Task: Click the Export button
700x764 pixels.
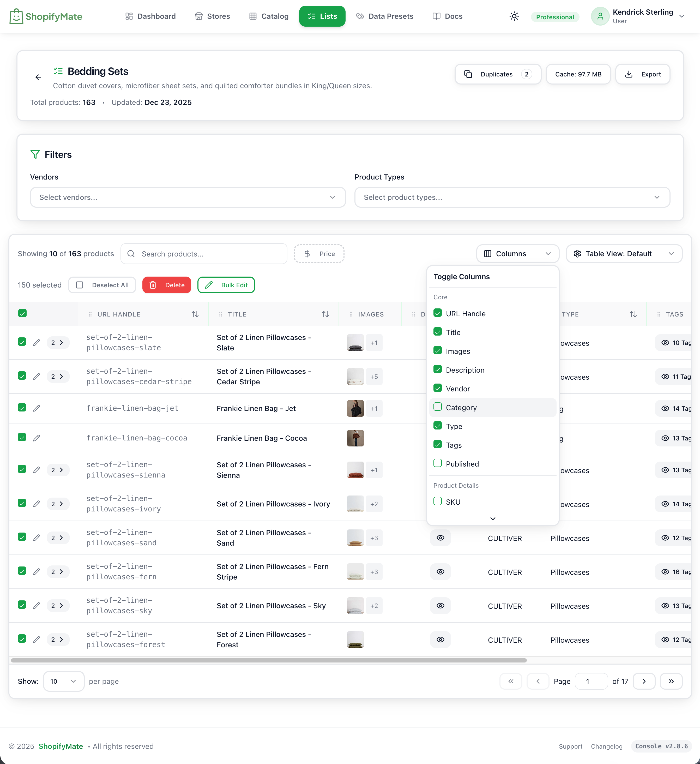Action: 643,74
